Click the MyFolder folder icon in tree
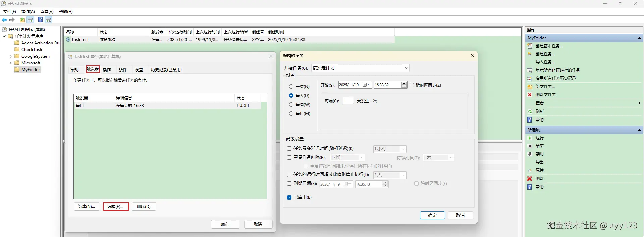Image resolution: width=644 pixels, height=237 pixels. [17, 70]
